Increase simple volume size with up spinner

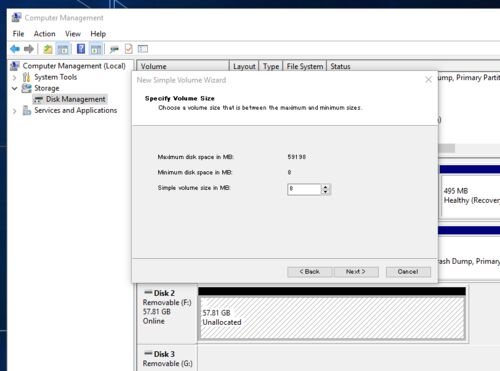coord(326,187)
